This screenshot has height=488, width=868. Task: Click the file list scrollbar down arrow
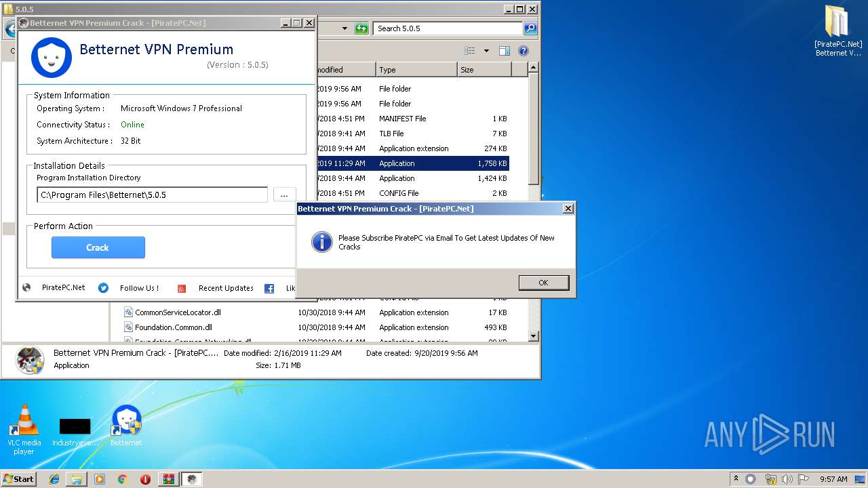pos(533,336)
